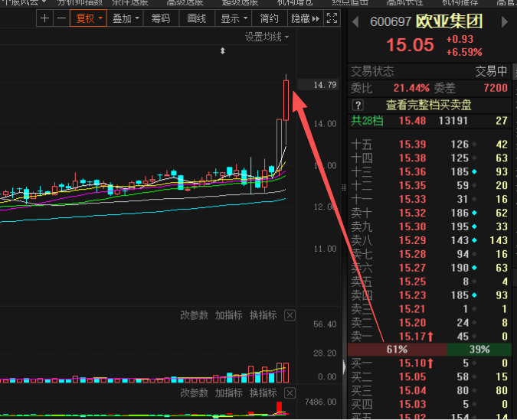Viewport: 517px width, 420px height.
Task: Select stock name 欧亚集团
Action: 449,21
